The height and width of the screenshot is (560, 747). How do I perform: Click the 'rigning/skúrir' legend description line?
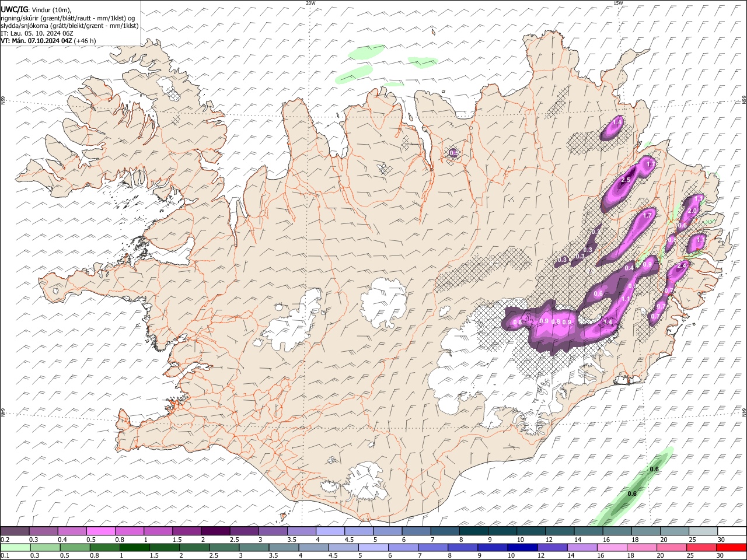click(x=68, y=18)
